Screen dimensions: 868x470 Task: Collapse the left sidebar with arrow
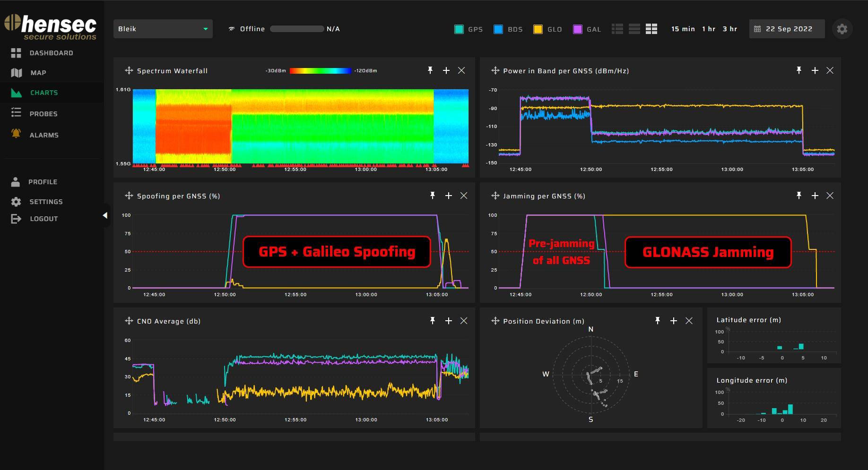(105, 215)
